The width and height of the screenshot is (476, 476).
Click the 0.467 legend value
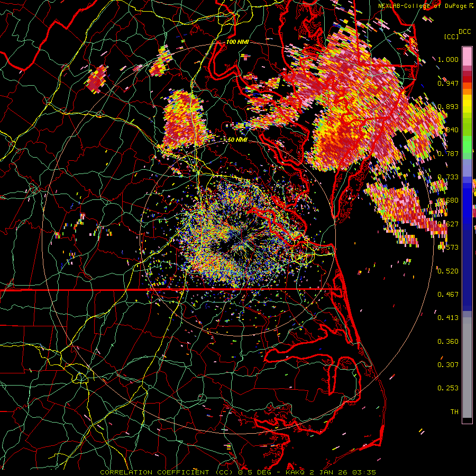[448, 294]
